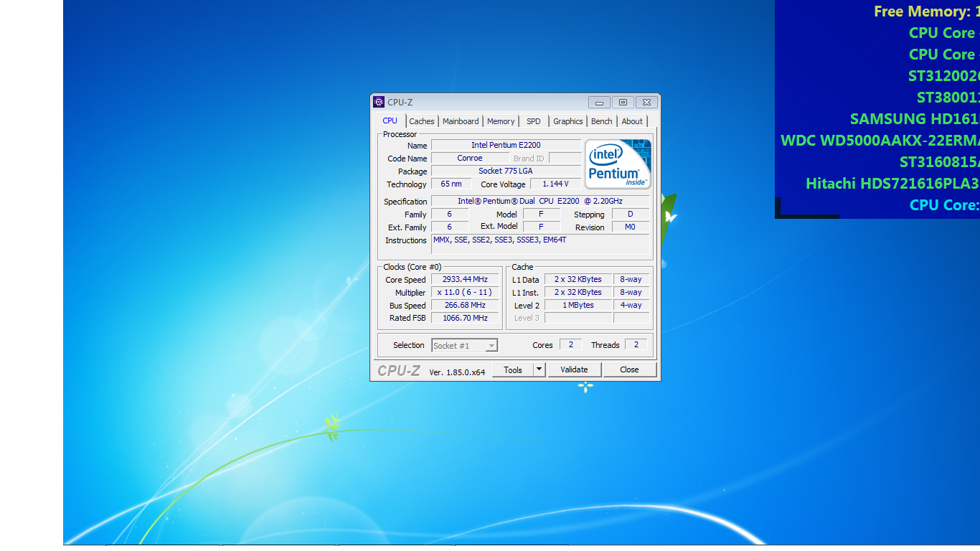Image resolution: width=980 pixels, height=551 pixels.
Task: Click the L1 Inst. 8-way value
Action: pyautogui.click(x=631, y=292)
